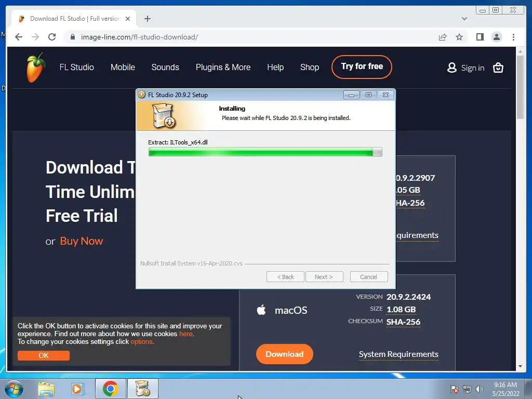Switch to Chrome in the taskbar
Viewport: 532px width, 399px height.
[110, 389]
